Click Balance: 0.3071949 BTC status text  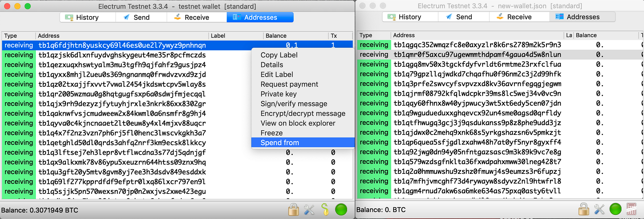coord(40,210)
